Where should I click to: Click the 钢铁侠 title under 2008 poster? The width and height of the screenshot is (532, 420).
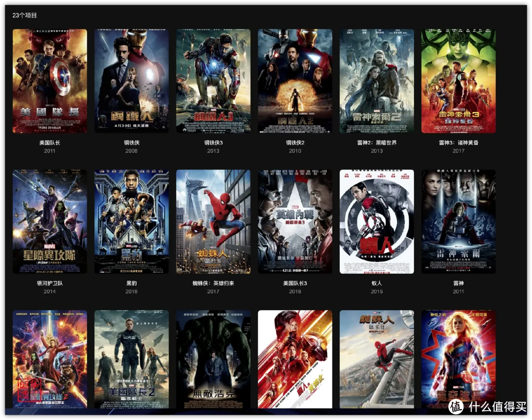tap(132, 142)
